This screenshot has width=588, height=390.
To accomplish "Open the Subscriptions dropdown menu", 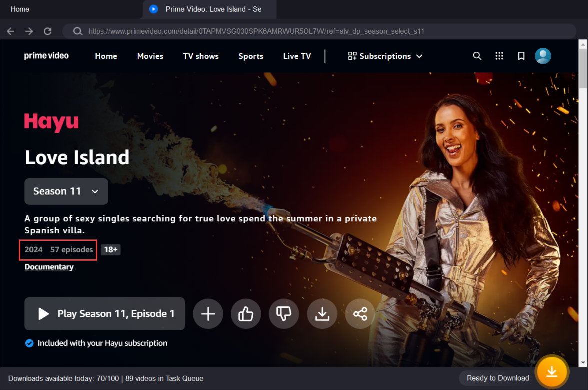I will pyautogui.click(x=385, y=56).
